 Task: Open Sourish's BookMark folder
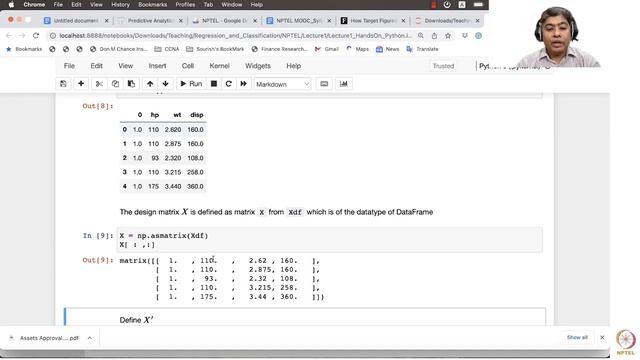point(215,49)
